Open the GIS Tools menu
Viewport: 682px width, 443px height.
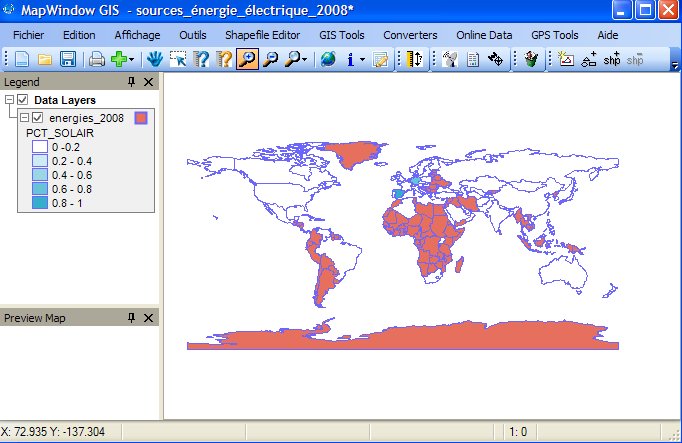(x=342, y=35)
